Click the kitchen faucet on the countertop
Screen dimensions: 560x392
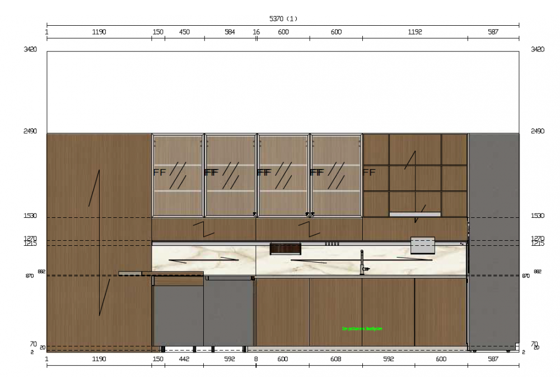[362, 262]
